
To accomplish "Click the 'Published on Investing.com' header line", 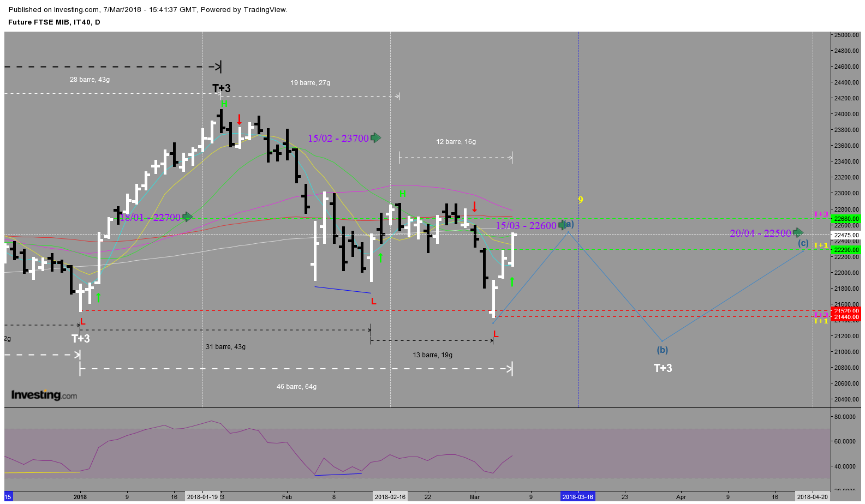I will click(148, 10).
